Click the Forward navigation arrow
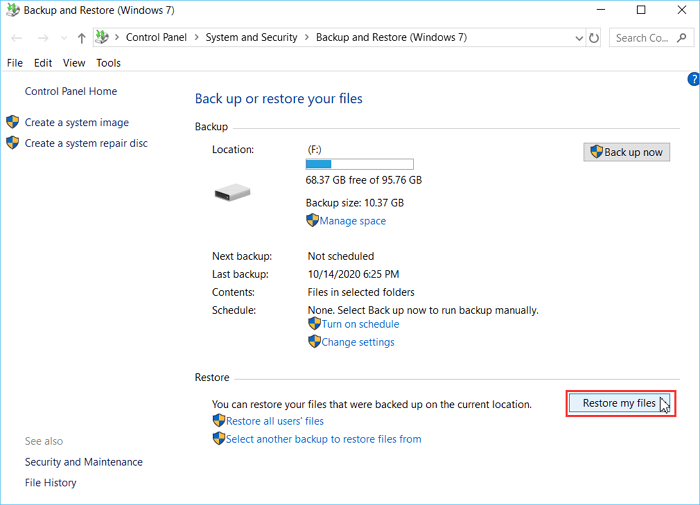This screenshot has width=700, height=505. click(41, 38)
